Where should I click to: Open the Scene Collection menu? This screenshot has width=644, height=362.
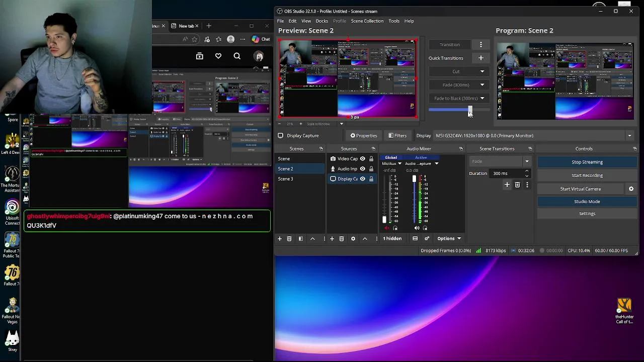click(367, 21)
